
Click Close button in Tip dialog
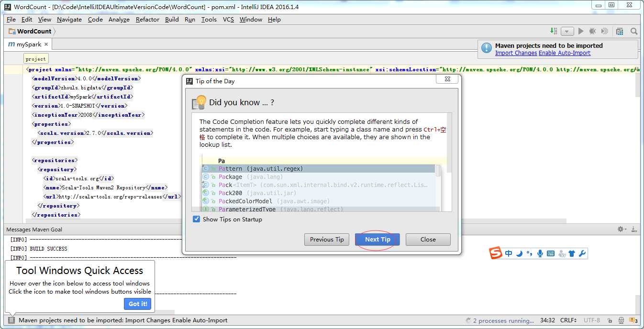[428, 240]
